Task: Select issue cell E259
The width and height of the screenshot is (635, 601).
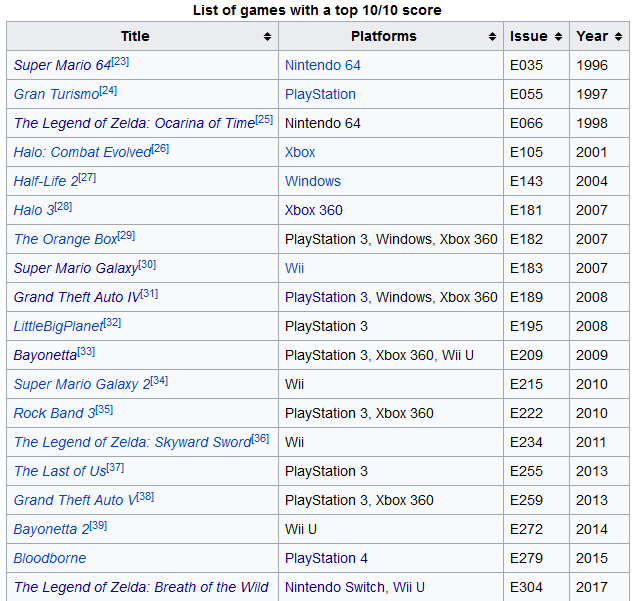Action: [537, 500]
